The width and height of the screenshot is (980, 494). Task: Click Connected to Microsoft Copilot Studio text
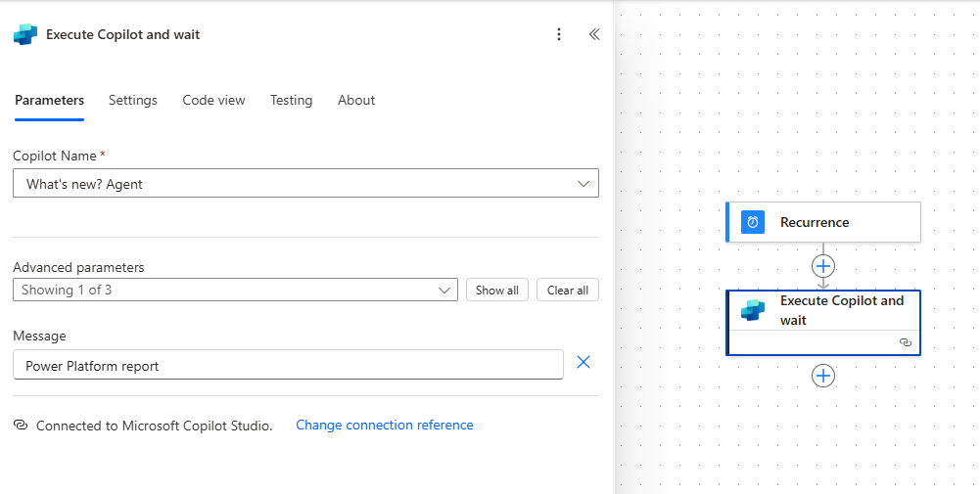click(x=155, y=426)
